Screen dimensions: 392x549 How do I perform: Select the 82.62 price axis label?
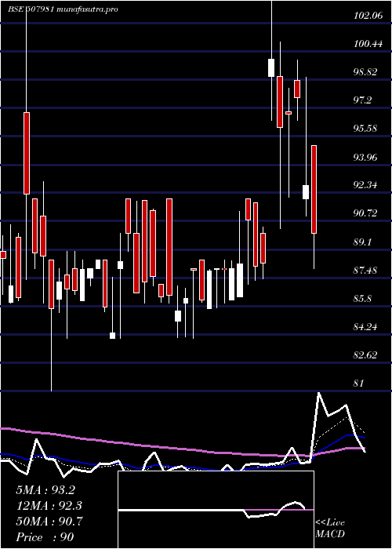(x=365, y=355)
